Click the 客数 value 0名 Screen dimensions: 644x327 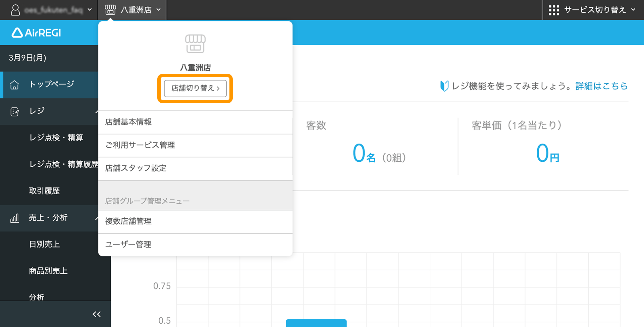(x=364, y=154)
